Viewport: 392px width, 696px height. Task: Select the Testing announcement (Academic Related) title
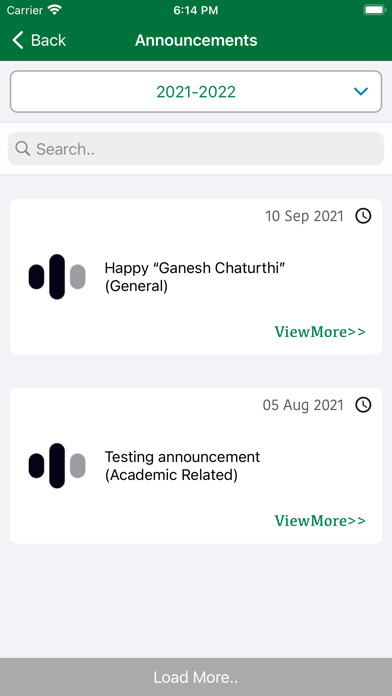182,466
